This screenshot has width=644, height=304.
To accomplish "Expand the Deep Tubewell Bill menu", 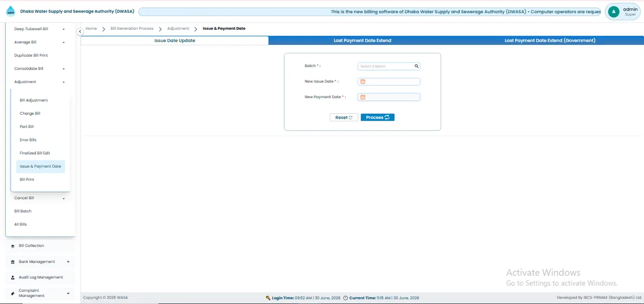I will pos(63,29).
